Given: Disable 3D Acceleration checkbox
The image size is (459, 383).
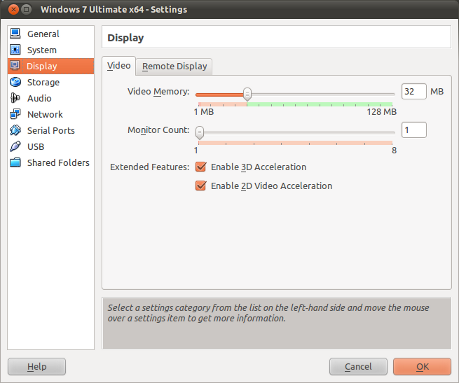Looking at the screenshot, I should 201,167.
